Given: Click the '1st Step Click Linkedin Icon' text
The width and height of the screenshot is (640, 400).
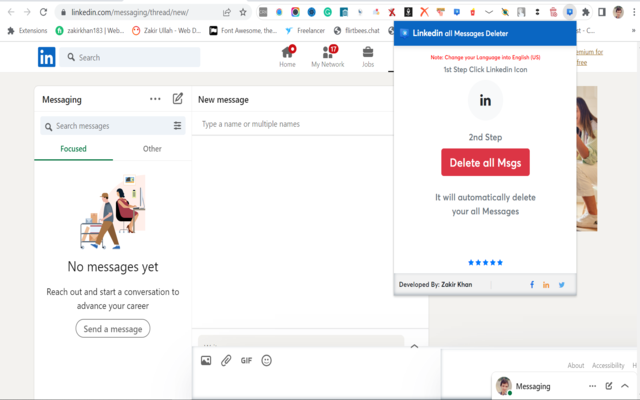Looking at the screenshot, I should click(x=485, y=69).
